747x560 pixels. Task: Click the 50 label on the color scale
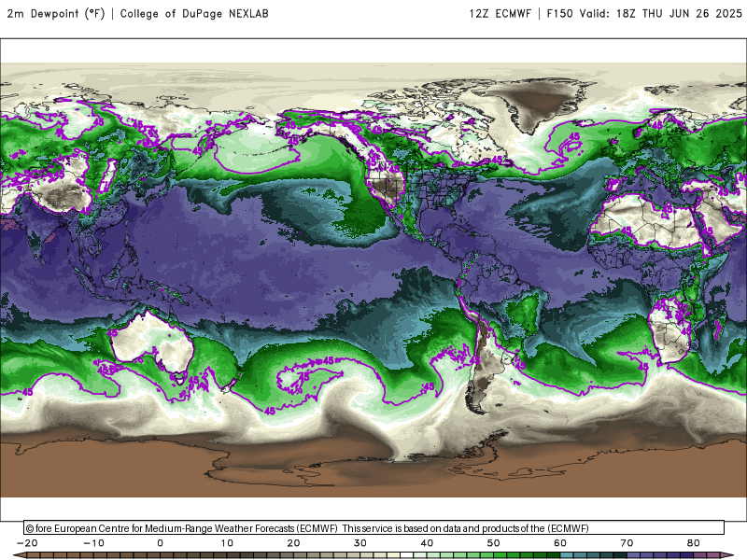pos(494,543)
